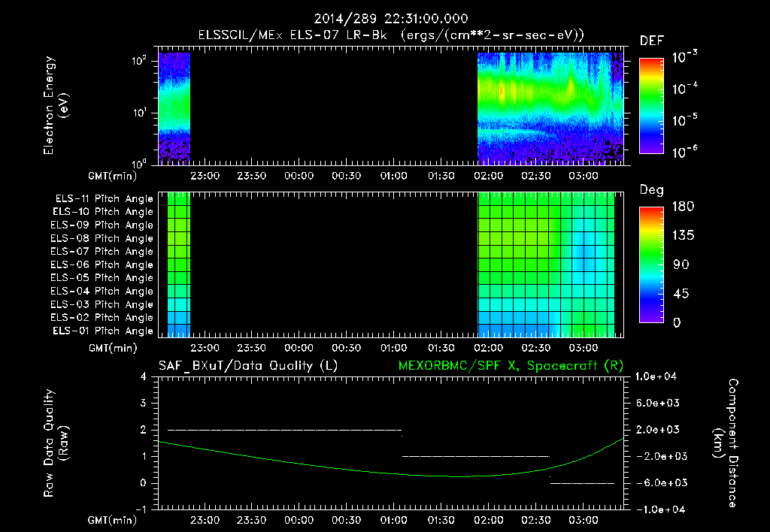Click the ELS-11 Pitch Angle row label

(x=104, y=199)
